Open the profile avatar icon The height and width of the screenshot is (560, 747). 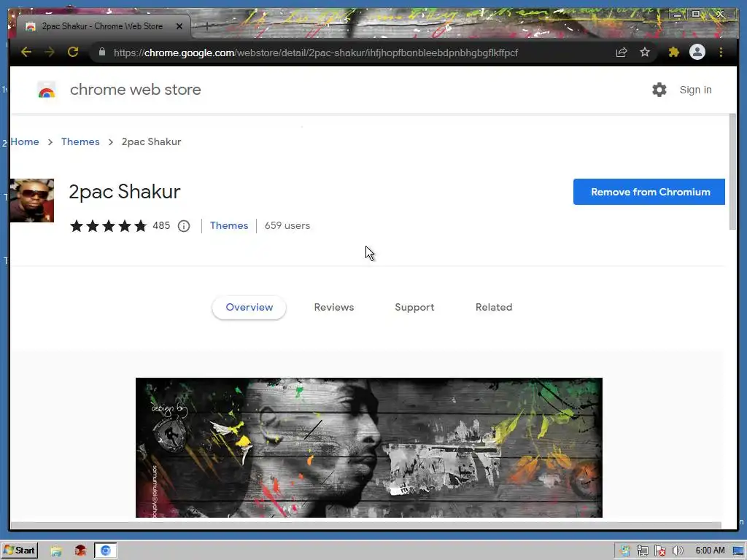(x=697, y=52)
